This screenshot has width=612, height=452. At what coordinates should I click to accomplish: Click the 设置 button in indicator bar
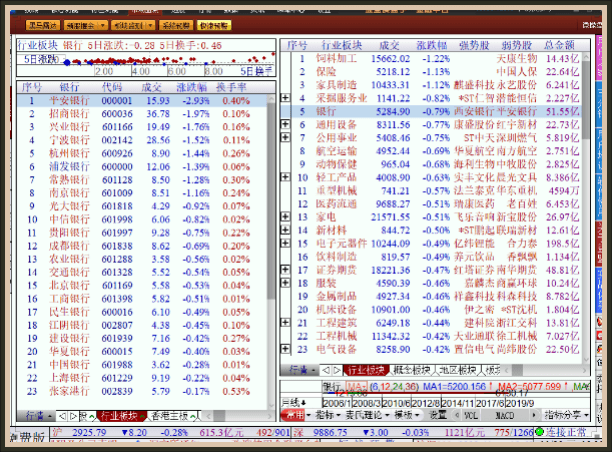tap(438, 415)
